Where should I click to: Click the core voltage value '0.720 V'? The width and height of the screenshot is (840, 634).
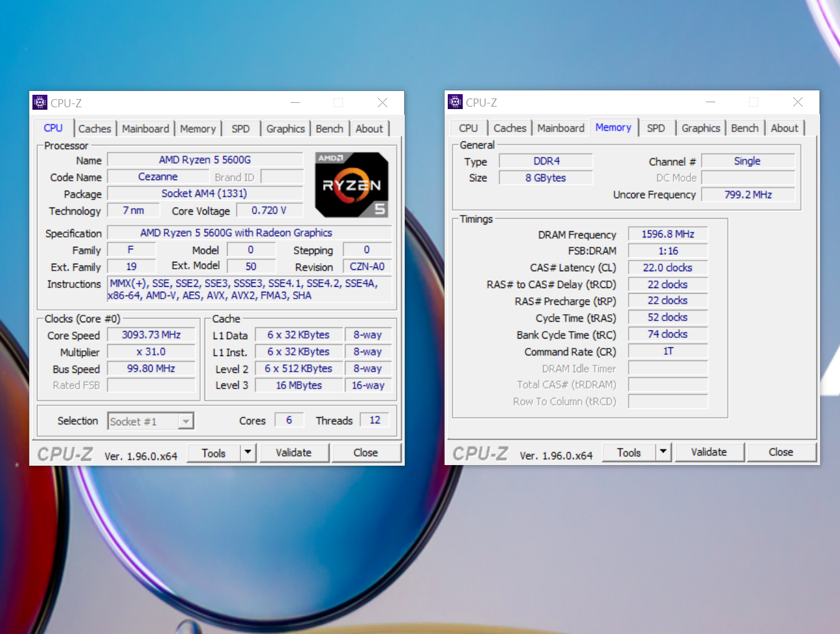point(269,211)
